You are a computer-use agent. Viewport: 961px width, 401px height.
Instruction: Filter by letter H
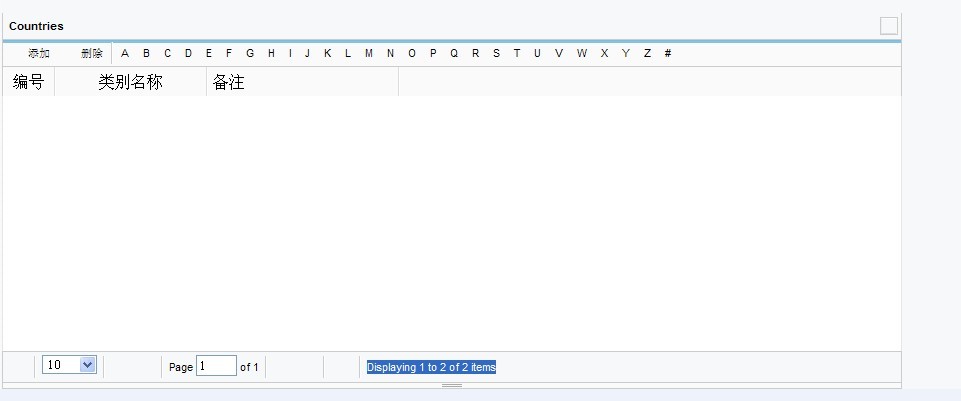click(271, 53)
